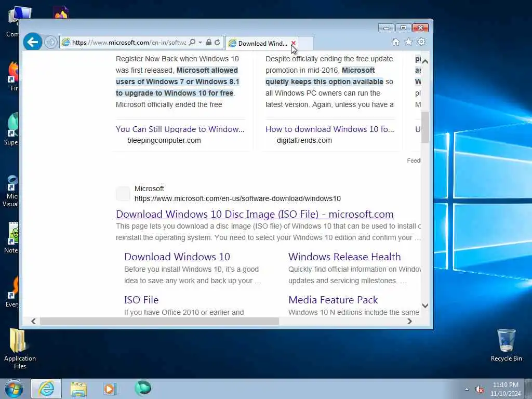Select the Notepad++ desktop shortcut

(x=12, y=237)
